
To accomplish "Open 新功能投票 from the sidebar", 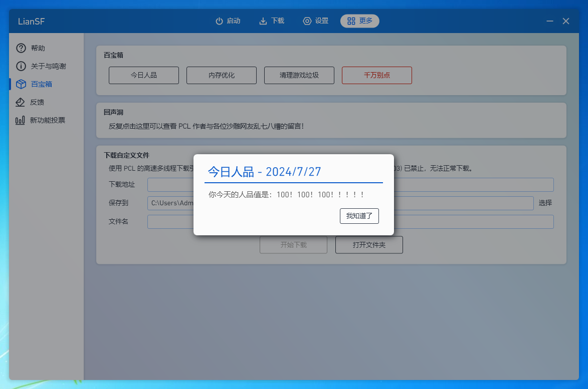I will (46, 120).
